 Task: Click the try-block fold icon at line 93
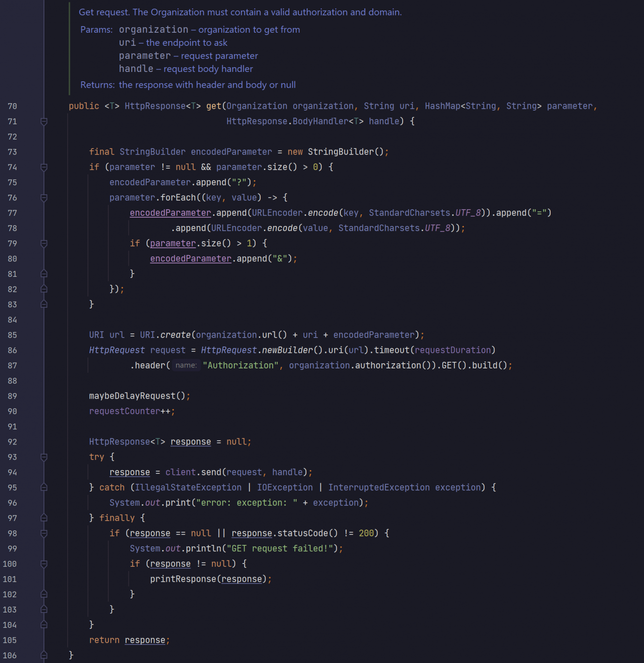pyautogui.click(x=43, y=457)
